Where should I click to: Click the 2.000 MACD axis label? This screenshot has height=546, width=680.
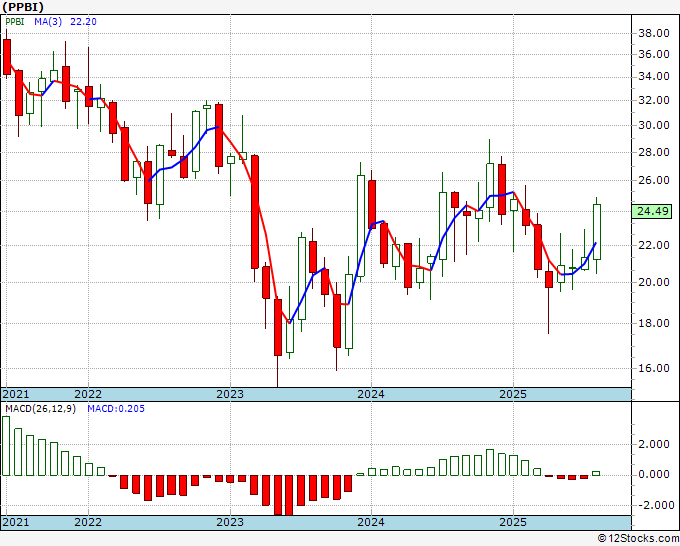(654, 444)
